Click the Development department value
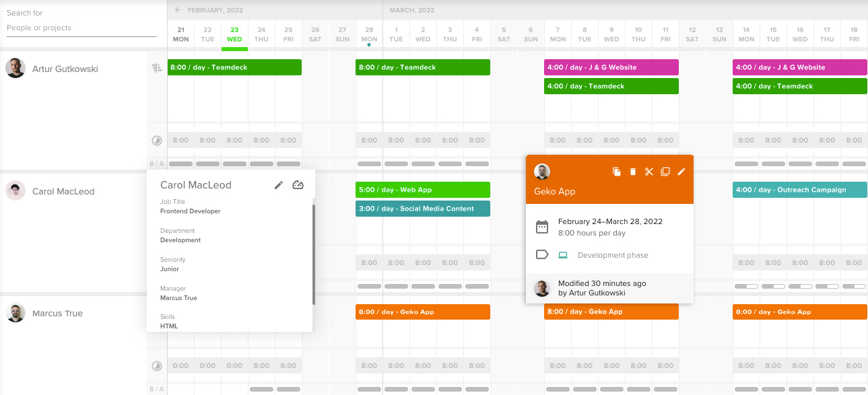Screen dimensions: 868x395 (x=180, y=240)
